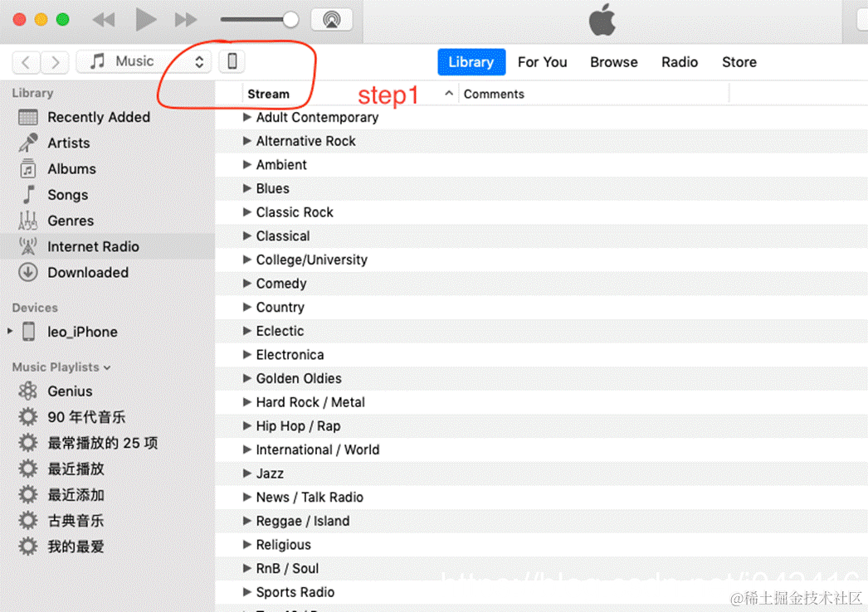Viewport: 868px width, 612px height.
Task: Expand the Classical category
Action: 247,236
